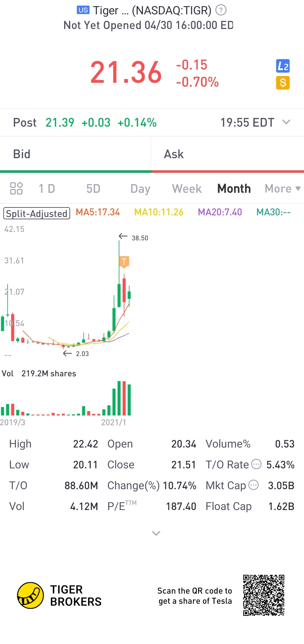Image resolution: width=304 pixels, height=644 pixels.
Task: Tap the post-market price 21.39
Action: [x=60, y=122]
